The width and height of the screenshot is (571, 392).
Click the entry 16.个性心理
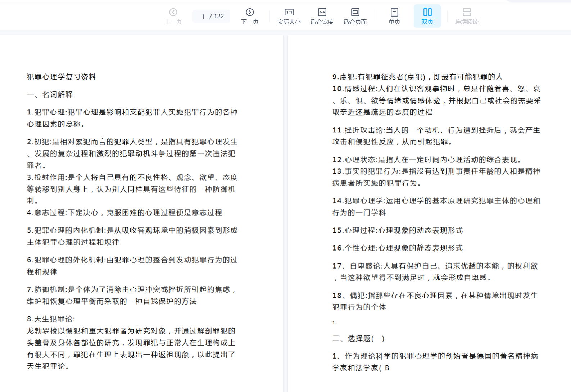[x=398, y=248]
